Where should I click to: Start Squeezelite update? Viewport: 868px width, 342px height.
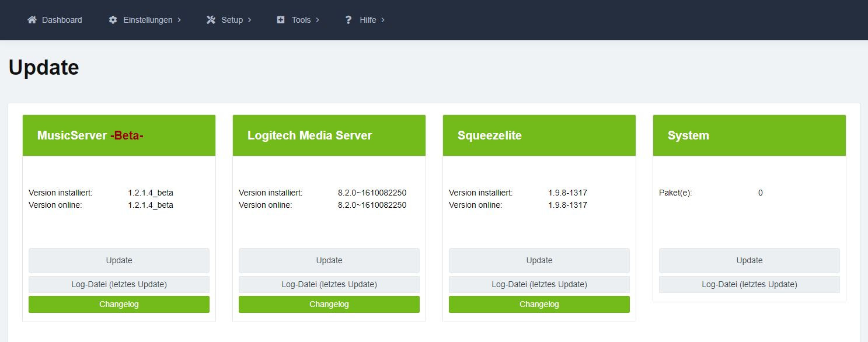point(539,260)
